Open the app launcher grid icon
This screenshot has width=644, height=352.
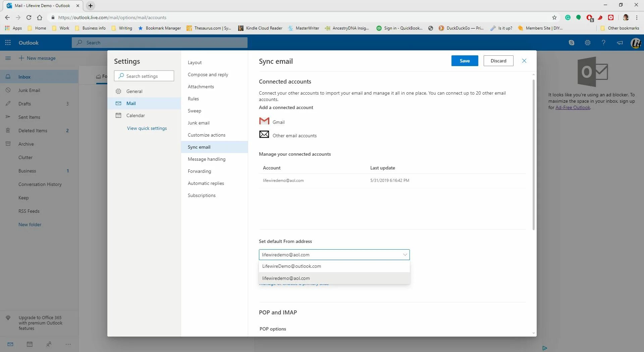point(8,43)
